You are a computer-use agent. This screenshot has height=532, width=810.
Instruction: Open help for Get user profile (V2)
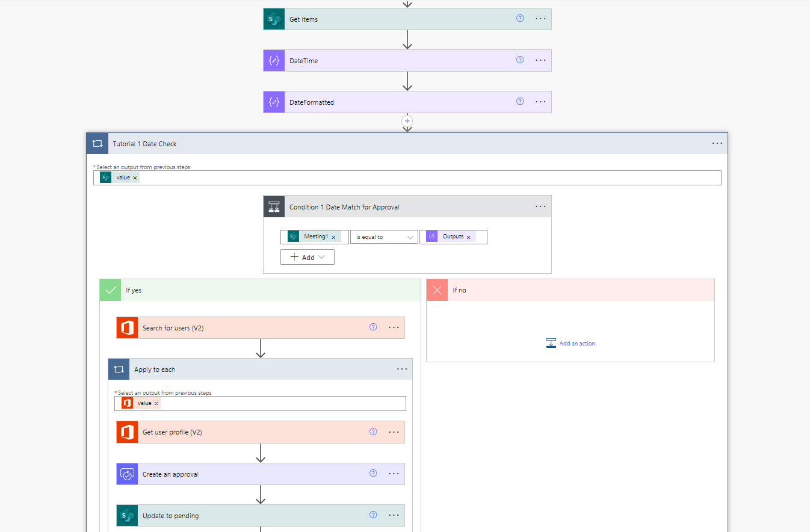[373, 431]
